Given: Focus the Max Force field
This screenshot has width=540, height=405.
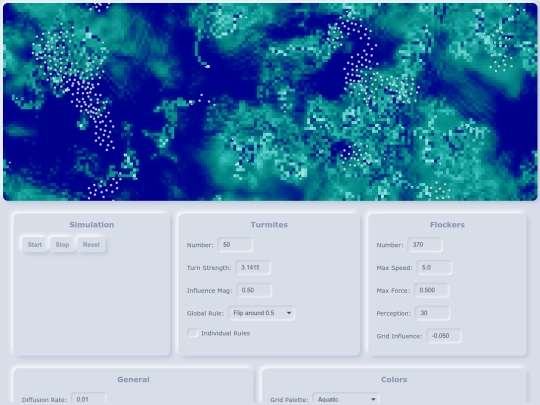Looking at the screenshot, I should [432, 290].
